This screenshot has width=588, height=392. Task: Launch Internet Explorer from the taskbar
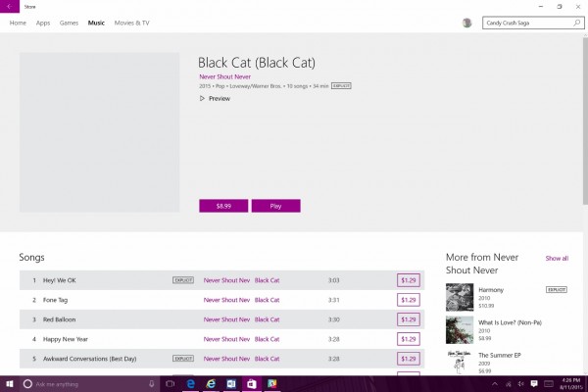pos(211,384)
